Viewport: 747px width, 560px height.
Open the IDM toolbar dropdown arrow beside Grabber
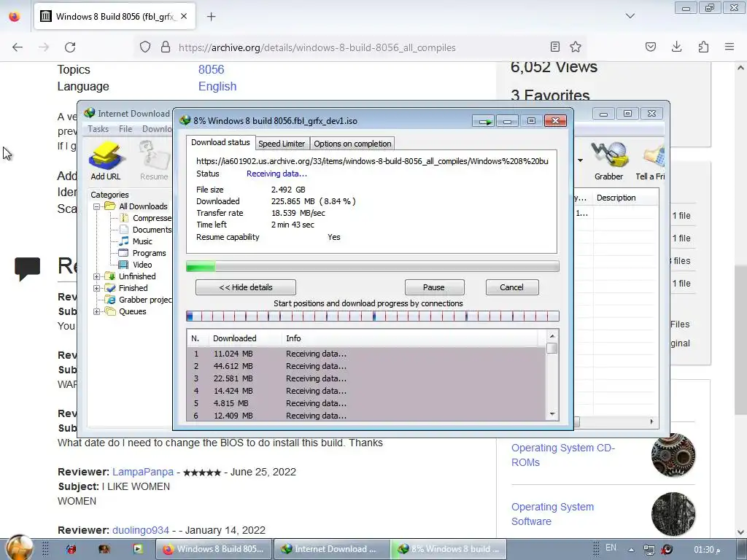(580, 160)
